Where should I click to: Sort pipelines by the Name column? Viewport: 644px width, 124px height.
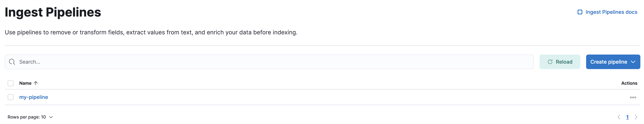[x=25, y=83]
